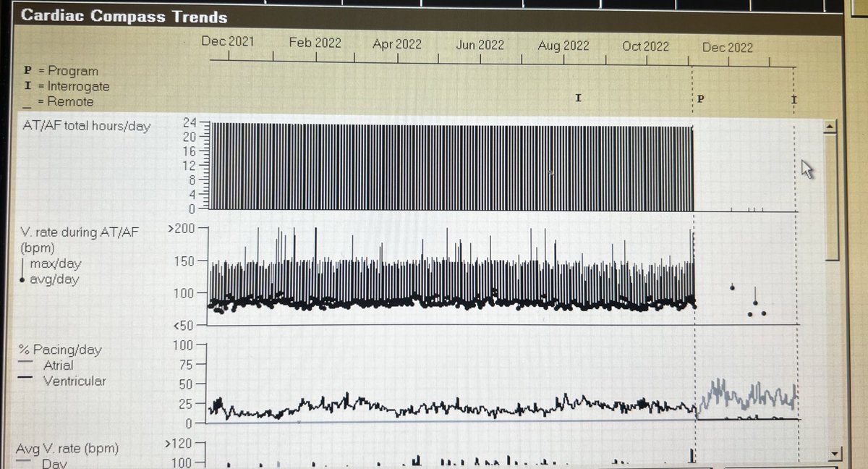Click the scrollbar up arrow
The width and height of the screenshot is (868, 469).
pos(831,127)
